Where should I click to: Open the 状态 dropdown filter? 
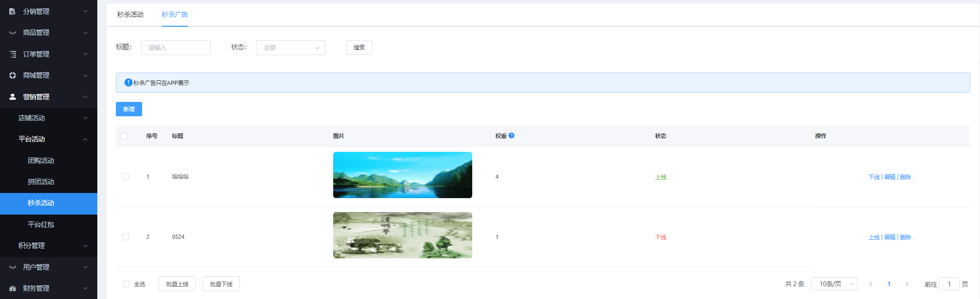click(290, 47)
